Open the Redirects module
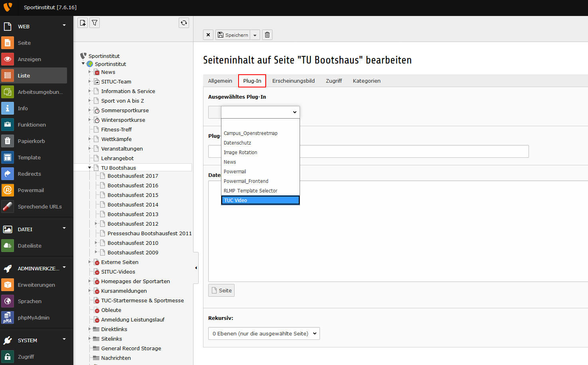The image size is (588, 365). tap(29, 174)
